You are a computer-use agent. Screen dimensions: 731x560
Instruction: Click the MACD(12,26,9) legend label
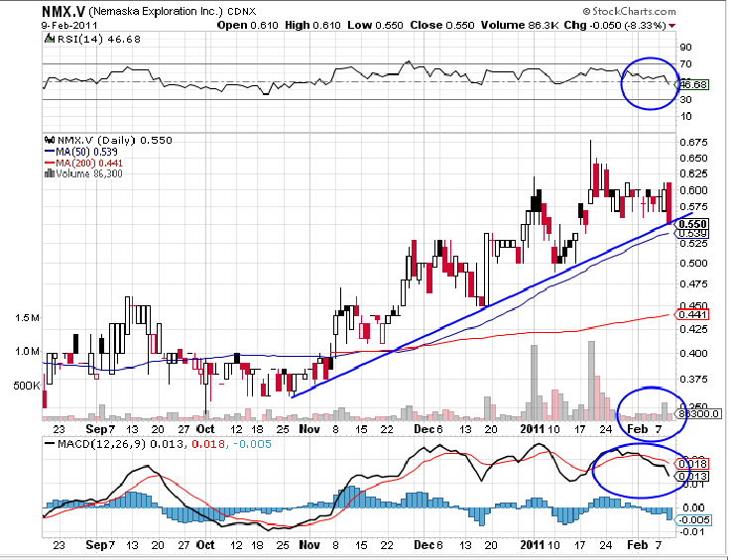pyautogui.click(x=102, y=444)
